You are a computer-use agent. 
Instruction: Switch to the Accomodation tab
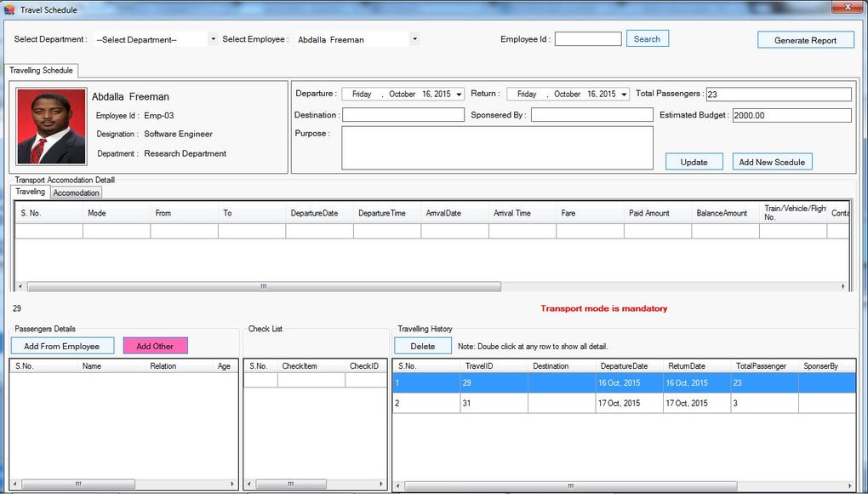tap(77, 192)
